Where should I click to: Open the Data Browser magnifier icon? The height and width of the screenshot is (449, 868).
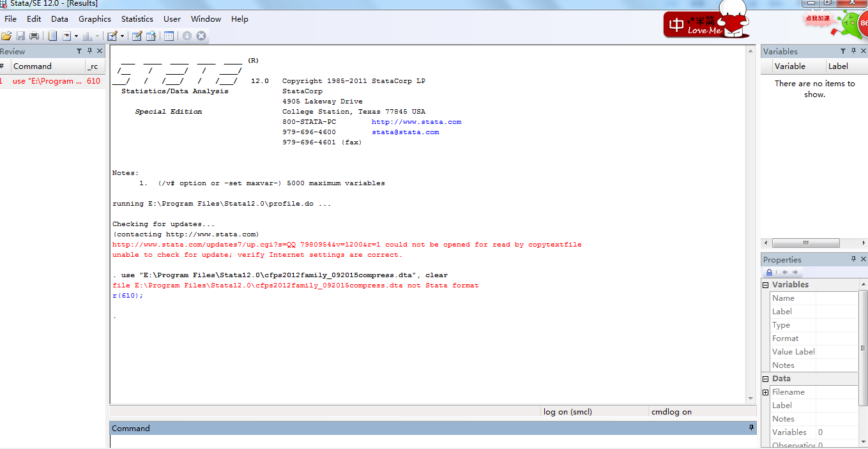tap(151, 36)
